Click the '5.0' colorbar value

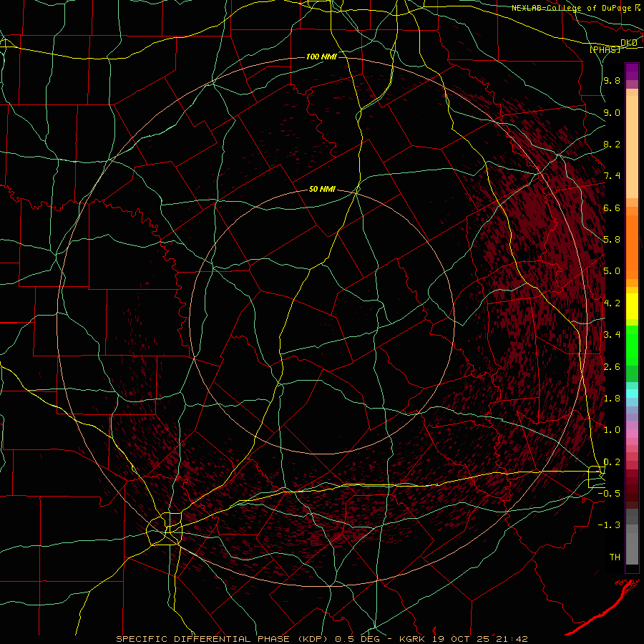[x=612, y=271]
